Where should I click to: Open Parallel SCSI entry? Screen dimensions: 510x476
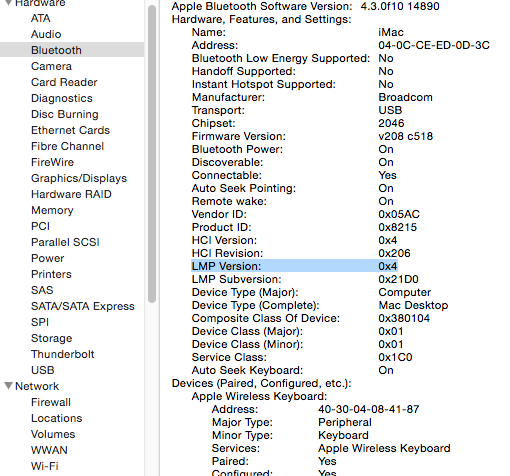(65, 242)
